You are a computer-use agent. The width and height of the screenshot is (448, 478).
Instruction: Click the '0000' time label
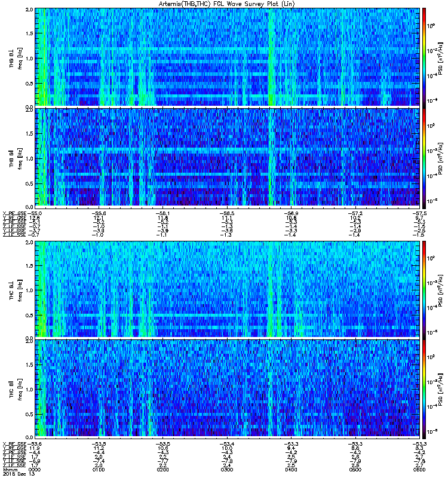coord(34,470)
